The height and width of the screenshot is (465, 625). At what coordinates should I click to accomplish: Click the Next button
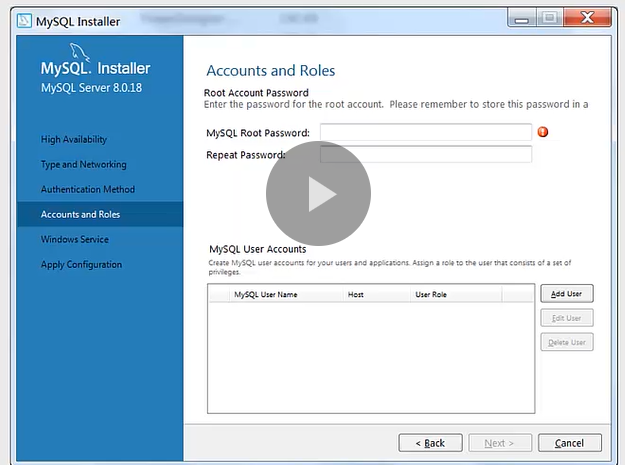pos(500,443)
